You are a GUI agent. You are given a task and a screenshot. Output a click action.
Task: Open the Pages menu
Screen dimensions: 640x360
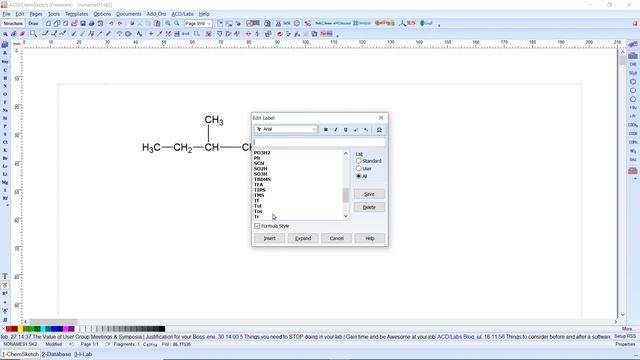coord(36,14)
